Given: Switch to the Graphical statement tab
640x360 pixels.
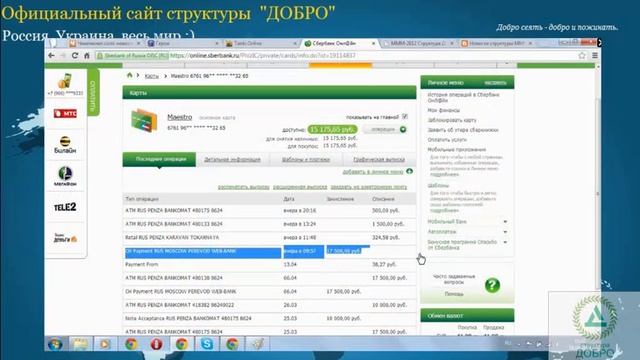Looking at the screenshot, I should 379,160.
